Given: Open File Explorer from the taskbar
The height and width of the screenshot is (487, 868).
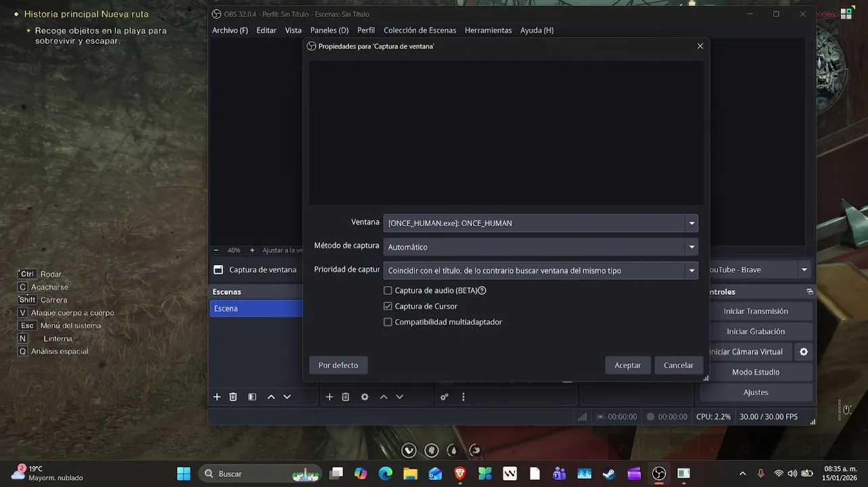Looking at the screenshot, I should pyautogui.click(x=411, y=473).
